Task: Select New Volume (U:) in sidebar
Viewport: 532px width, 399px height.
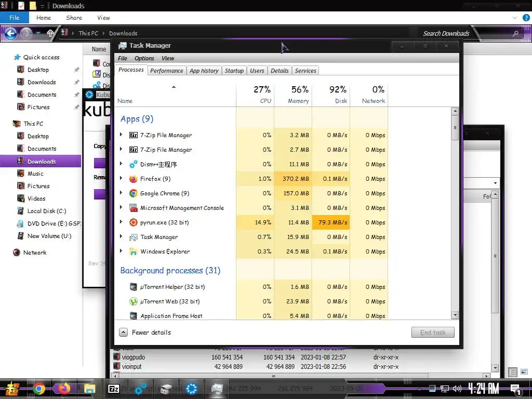Action: pyautogui.click(x=49, y=236)
